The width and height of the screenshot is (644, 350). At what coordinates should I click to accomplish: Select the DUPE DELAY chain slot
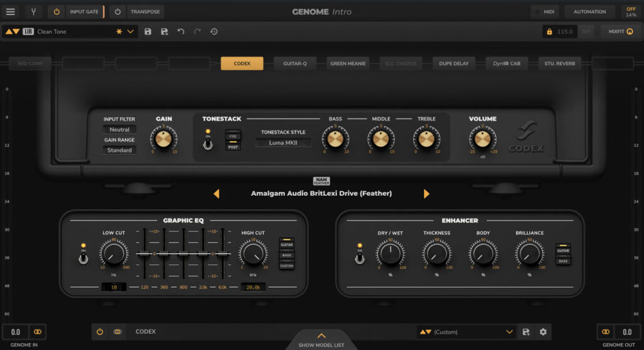454,64
